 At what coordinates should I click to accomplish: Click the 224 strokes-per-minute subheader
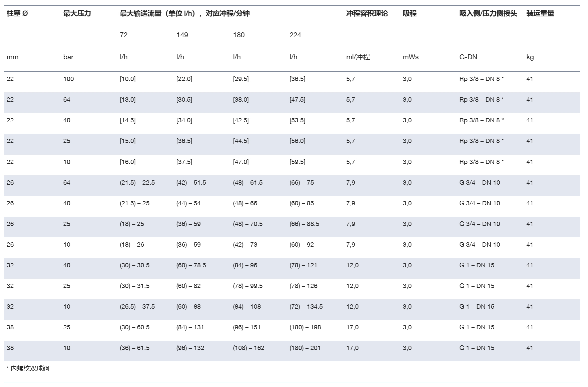[x=295, y=35]
